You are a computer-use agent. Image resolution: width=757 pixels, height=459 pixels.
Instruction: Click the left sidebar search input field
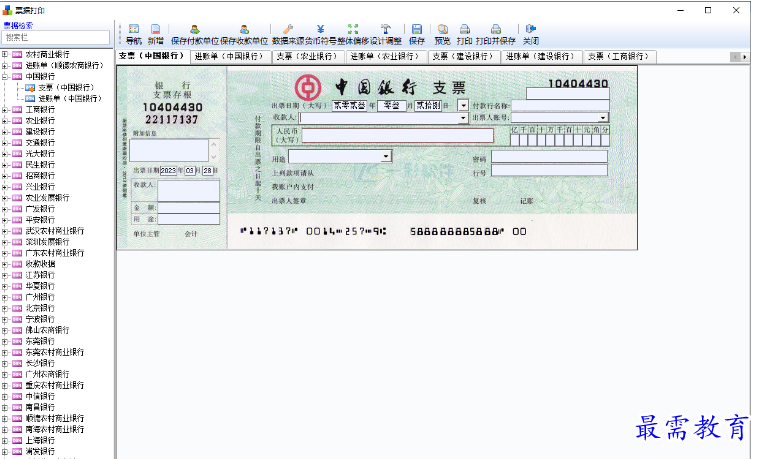[x=56, y=37]
